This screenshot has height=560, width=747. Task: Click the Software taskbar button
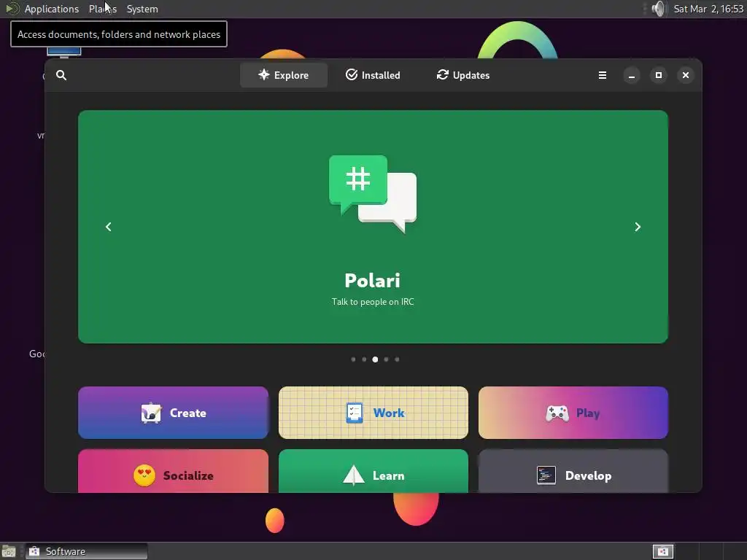coord(86,551)
